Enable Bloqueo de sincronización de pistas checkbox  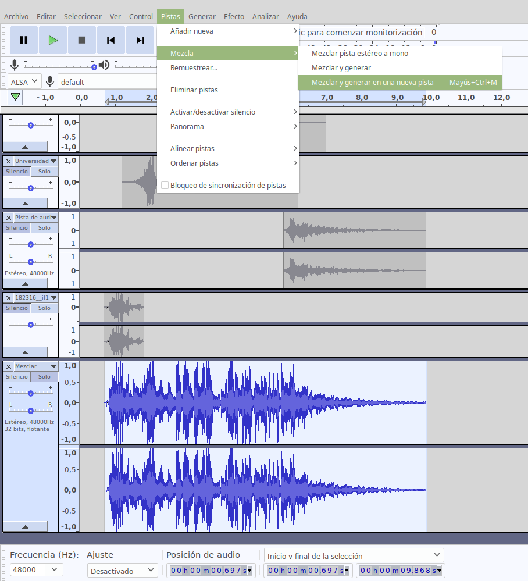coord(165,185)
